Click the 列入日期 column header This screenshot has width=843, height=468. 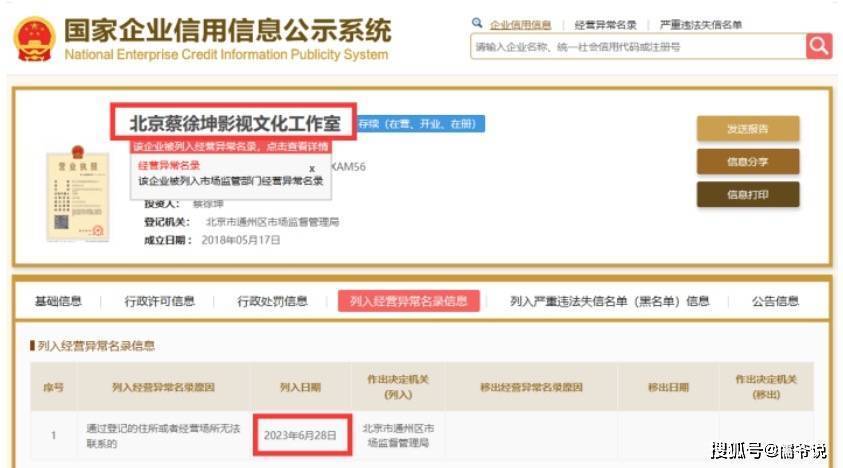click(300, 387)
